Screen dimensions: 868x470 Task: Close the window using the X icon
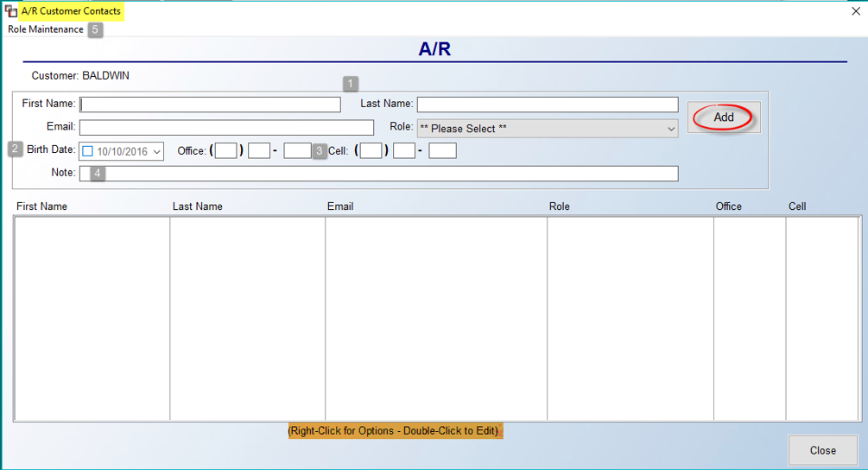coord(856,11)
